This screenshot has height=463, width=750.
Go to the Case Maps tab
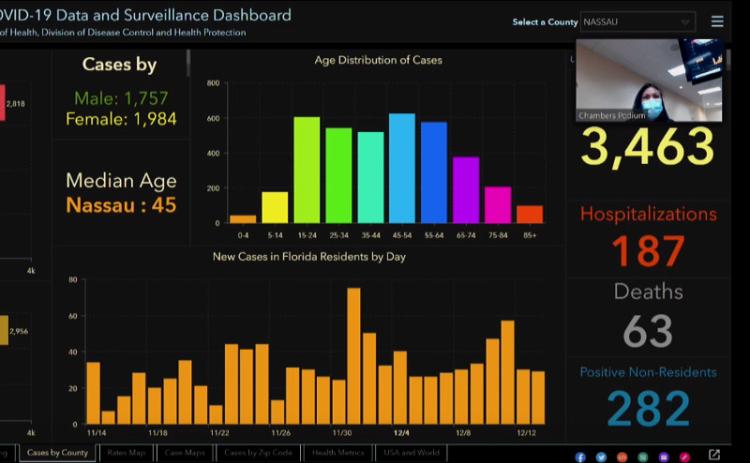(185, 452)
